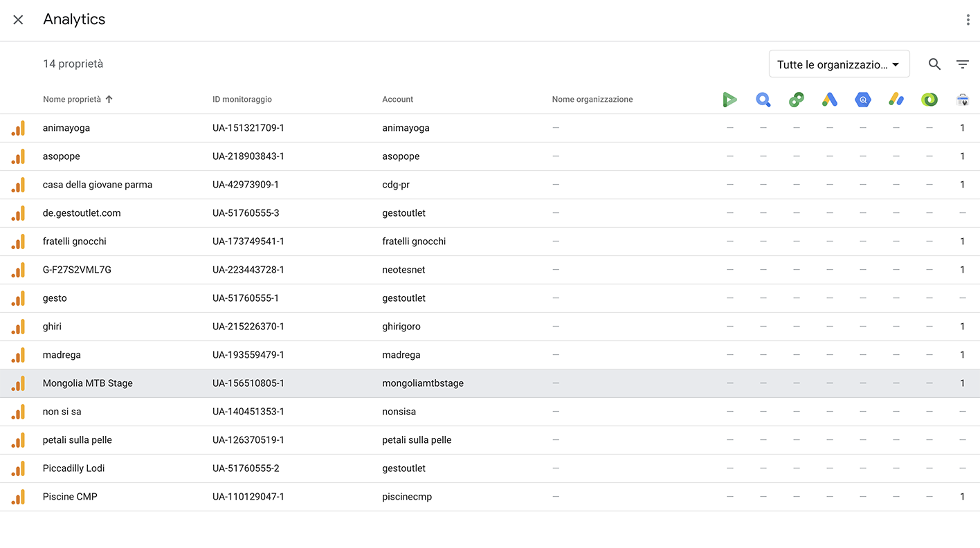Select the 'Piccadilly Lodi' property

click(74, 468)
